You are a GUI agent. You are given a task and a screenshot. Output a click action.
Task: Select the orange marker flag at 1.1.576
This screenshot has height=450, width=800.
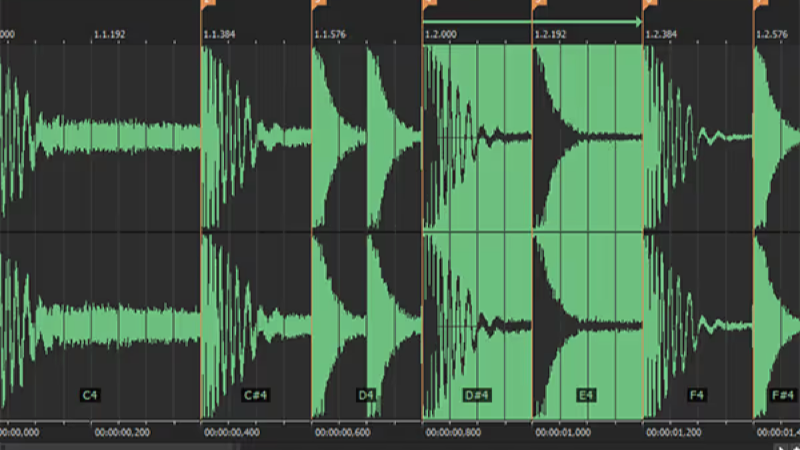(x=319, y=4)
